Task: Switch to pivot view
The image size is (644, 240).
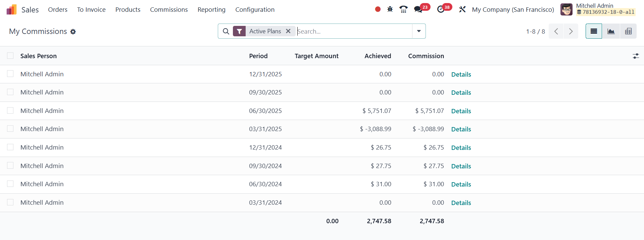Action: pos(628,31)
